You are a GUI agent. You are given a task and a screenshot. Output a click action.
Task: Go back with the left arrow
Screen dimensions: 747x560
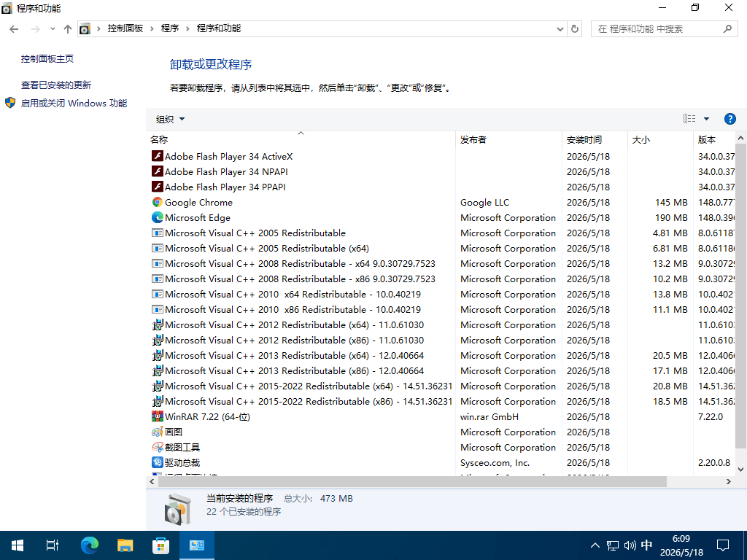click(x=14, y=29)
